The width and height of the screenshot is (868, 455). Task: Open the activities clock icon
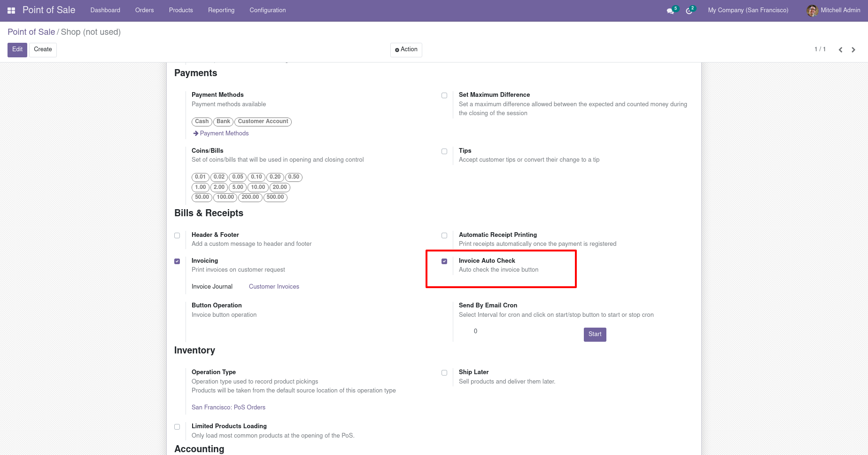(689, 11)
